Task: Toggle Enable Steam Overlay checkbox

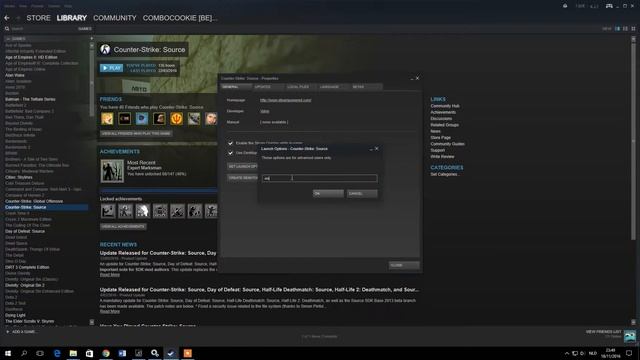Action: pyautogui.click(x=230, y=143)
